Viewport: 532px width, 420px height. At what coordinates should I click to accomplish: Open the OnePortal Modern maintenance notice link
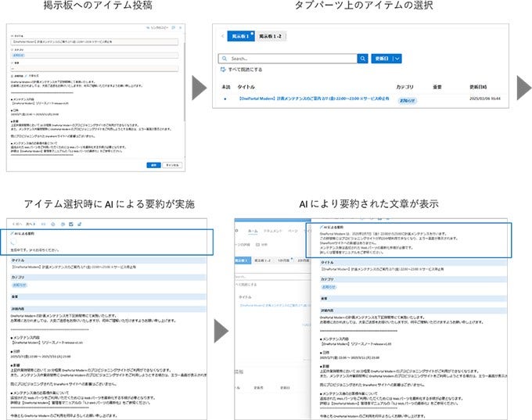pos(314,99)
